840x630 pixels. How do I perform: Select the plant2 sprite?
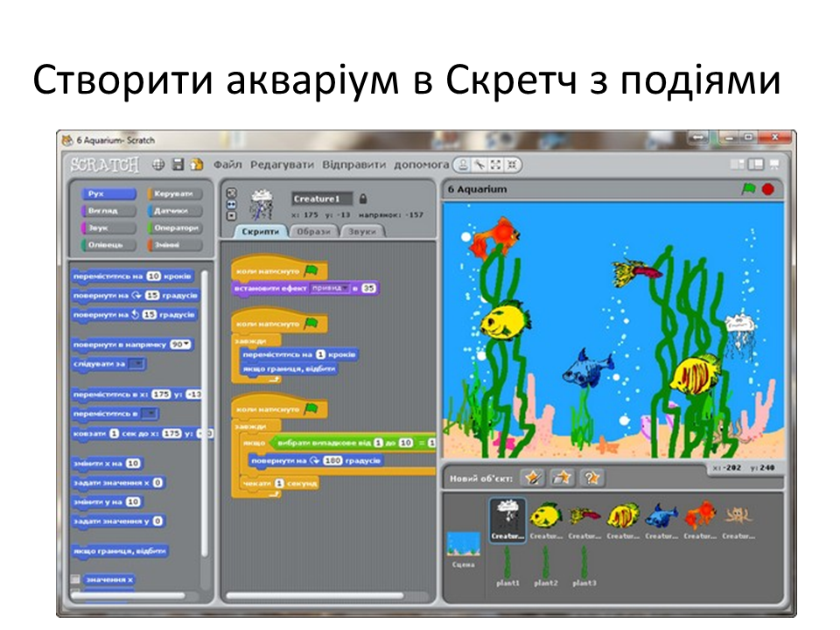(x=546, y=566)
